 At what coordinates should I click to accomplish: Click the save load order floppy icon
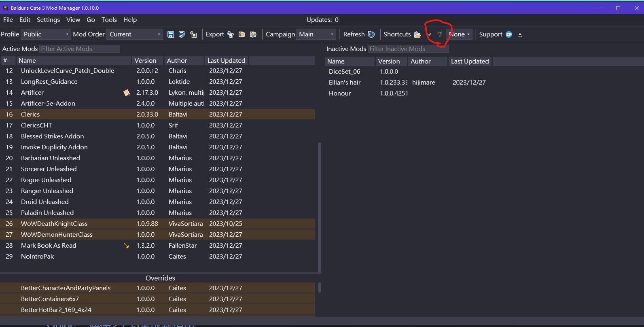[x=171, y=34]
